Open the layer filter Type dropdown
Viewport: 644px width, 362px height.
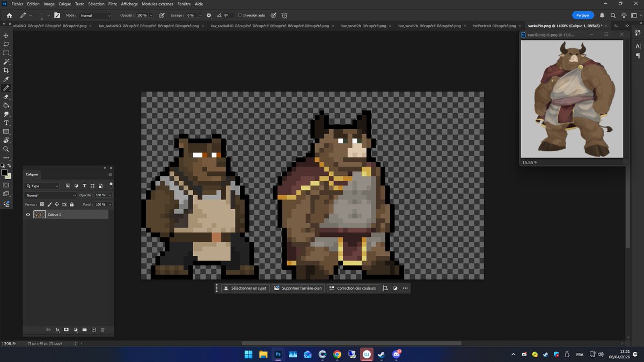pos(43,186)
